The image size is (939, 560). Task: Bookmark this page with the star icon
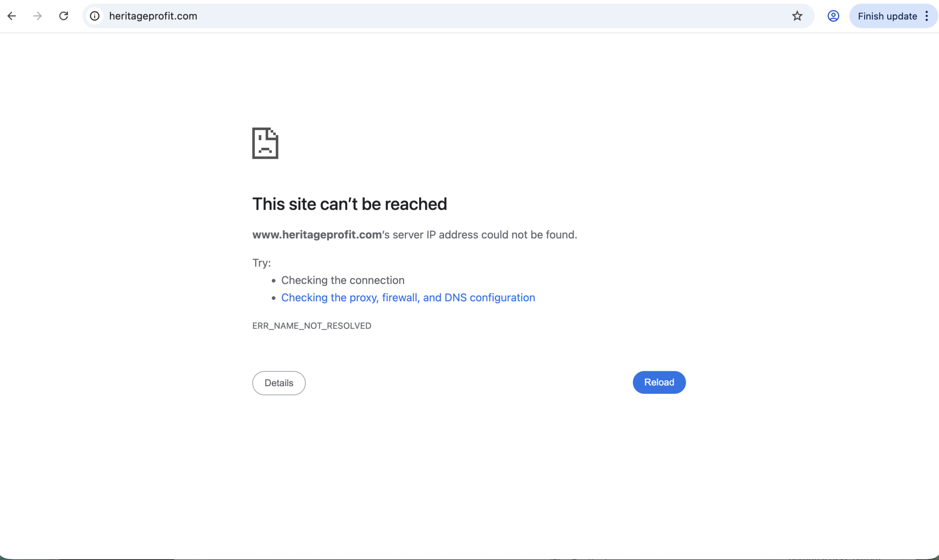(x=797, y=16)
